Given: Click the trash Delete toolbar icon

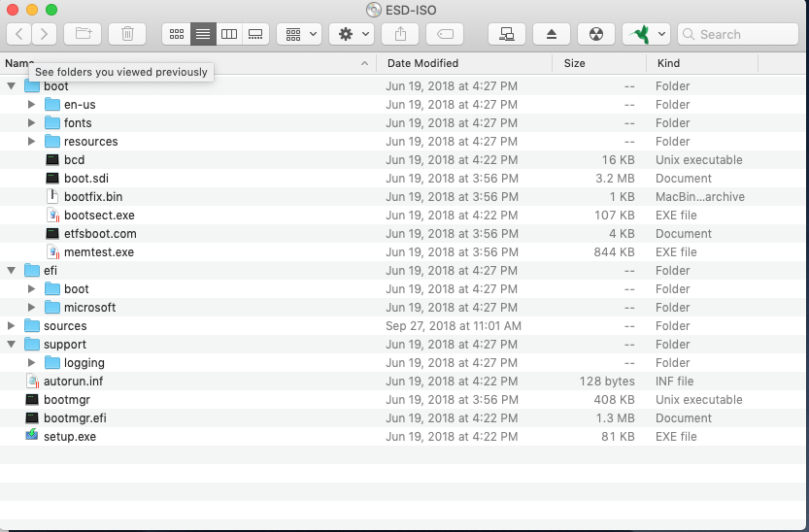Looking at the screenshot, I should (x=127, y=34).
